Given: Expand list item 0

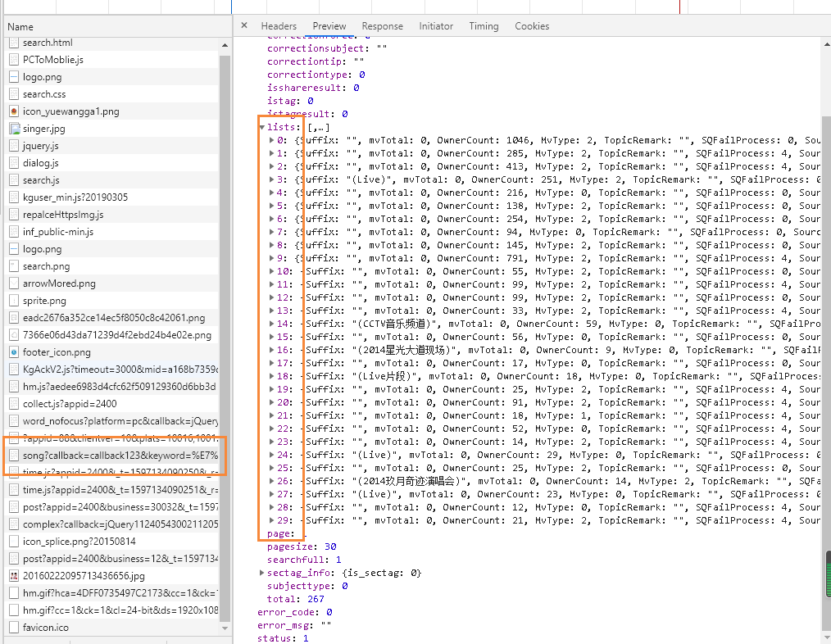Looking at the screenshot, I should [x=271, y=140].
